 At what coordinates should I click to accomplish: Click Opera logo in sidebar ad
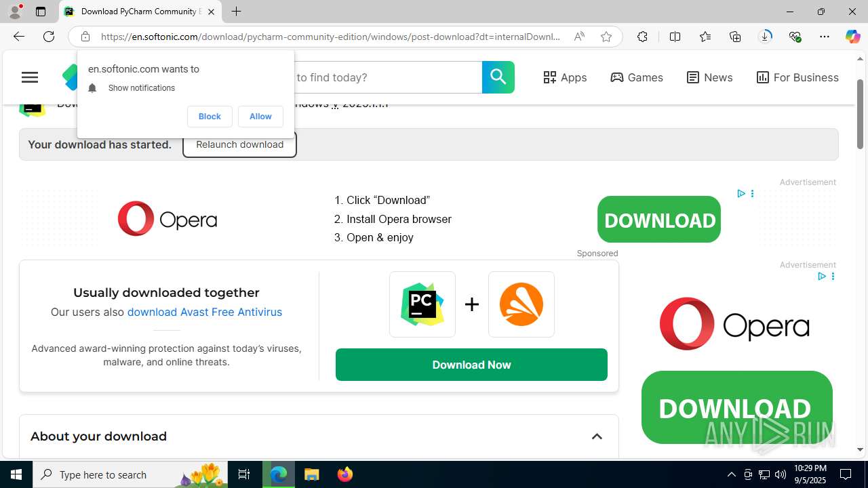734,324
